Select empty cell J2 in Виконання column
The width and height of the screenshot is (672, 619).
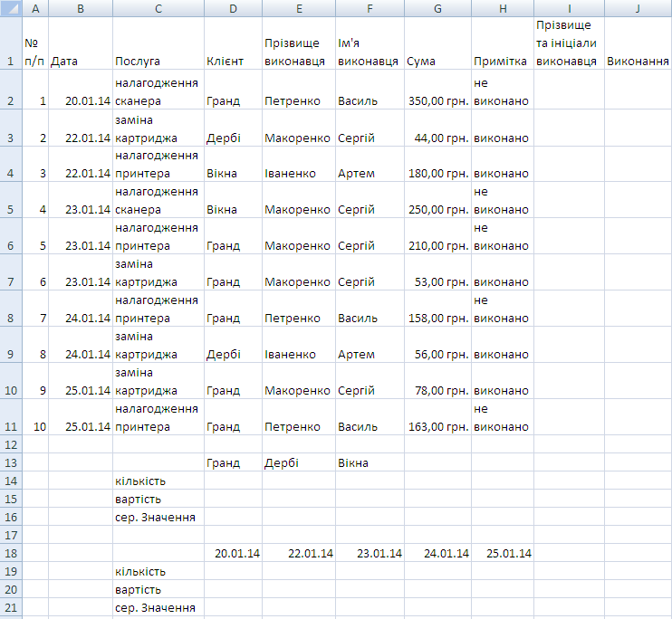click(x=638, y=89)
